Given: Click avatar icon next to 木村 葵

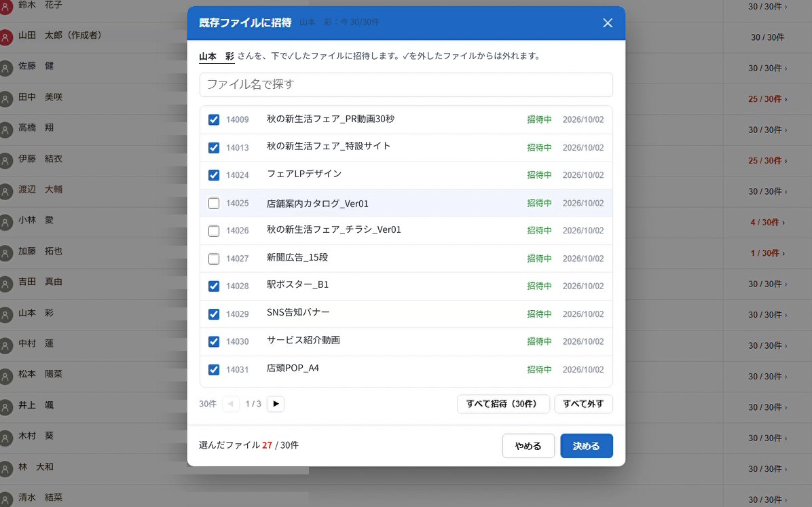Looking at the screenshot, I should click(5, 438).
